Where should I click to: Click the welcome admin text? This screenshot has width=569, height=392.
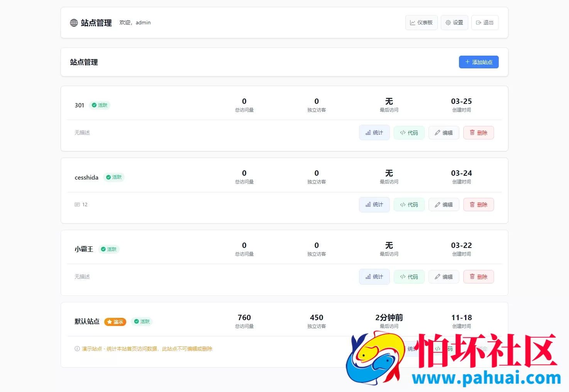tap(135, 22)
